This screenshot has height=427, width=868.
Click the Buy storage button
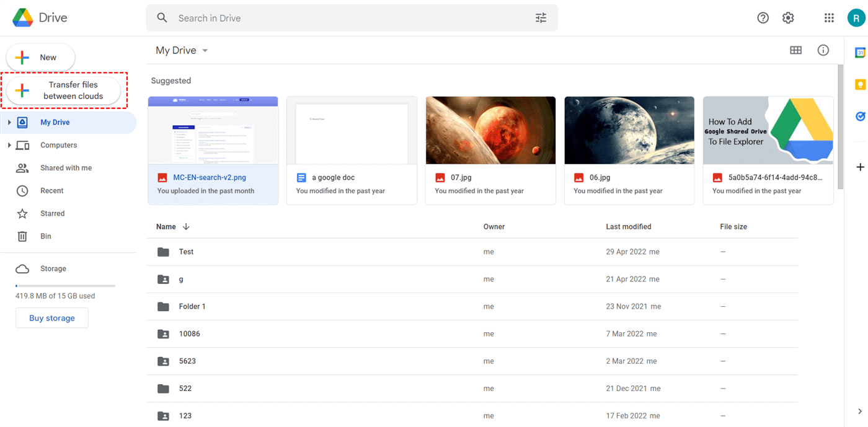tap(51, 317)
